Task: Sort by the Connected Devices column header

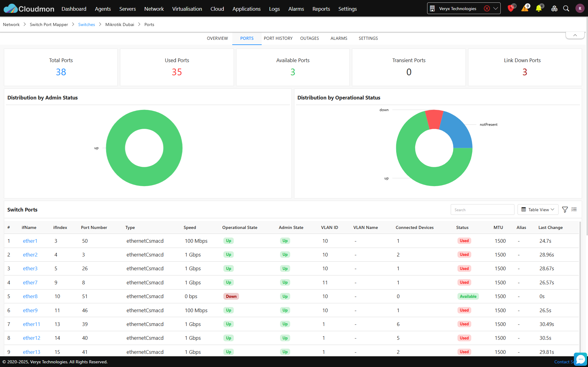Action: 414,227
